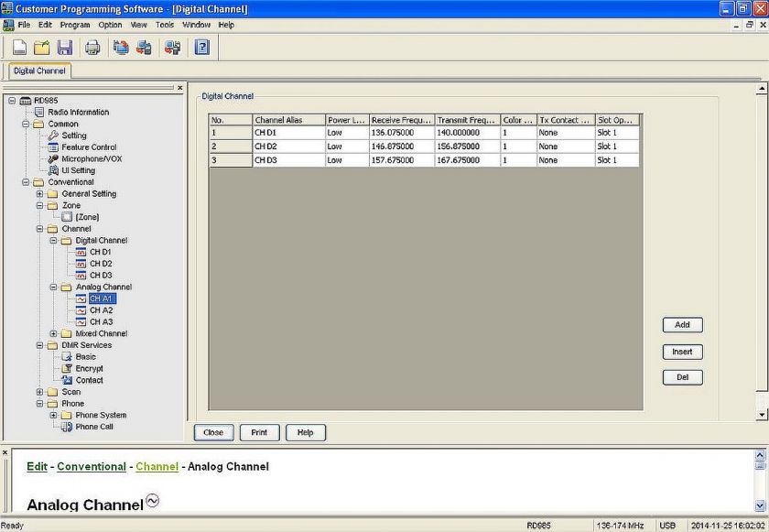The image size is (769, 532).
Task: Click the Power Level Low cell for CH D1
Action: click(347, 133)
